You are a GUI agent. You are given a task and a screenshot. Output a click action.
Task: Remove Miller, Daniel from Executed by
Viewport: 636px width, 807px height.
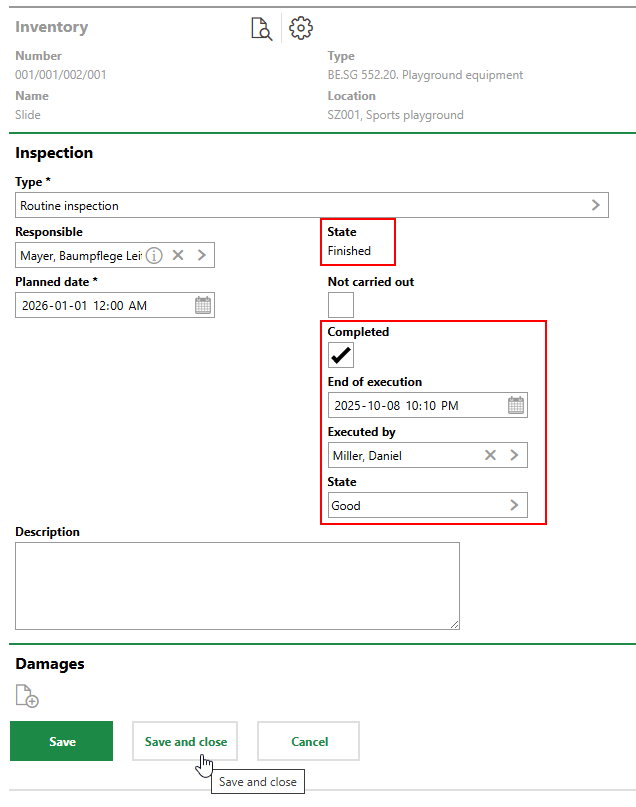pos(490,455)
